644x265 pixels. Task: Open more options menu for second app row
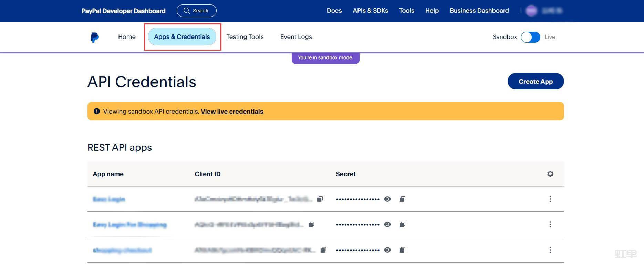[x=550, y=224]
